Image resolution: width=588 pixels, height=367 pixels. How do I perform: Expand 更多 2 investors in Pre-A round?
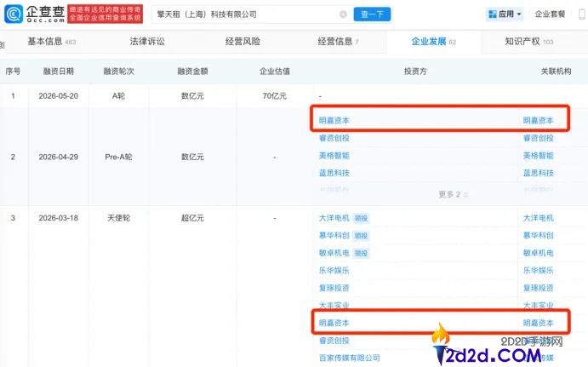tap(453, 194)
